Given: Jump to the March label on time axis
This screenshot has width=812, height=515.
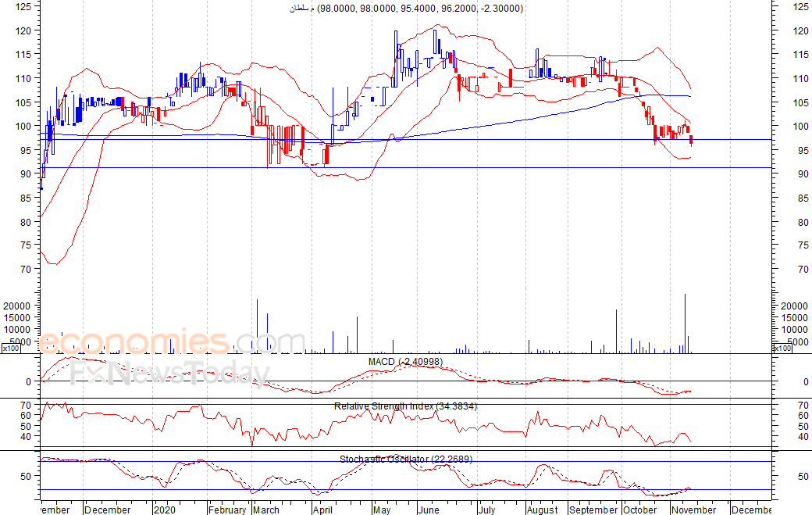Looking at the screenshot, I should 265,510.
